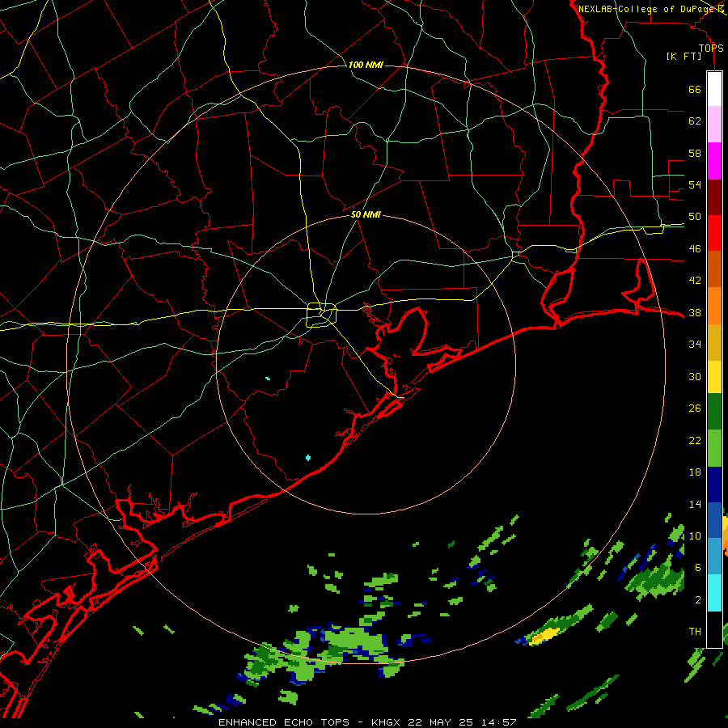Click the medium blue legend swatch

pyautogui.click(x=714, y=520)
